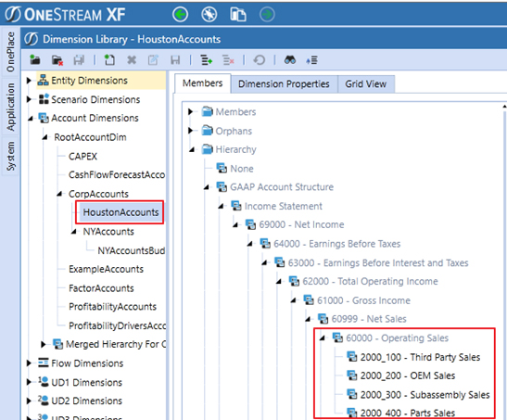The height and width of the screenshot is (420, 507).
Task: Select the NYAccountsBud dimension
Action: point(132,250)
